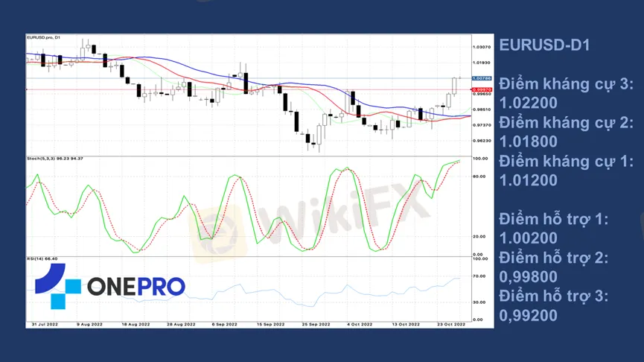Select the 25 Sep 2022 date marker
The image size is (644, 362).
coord(316,325)
